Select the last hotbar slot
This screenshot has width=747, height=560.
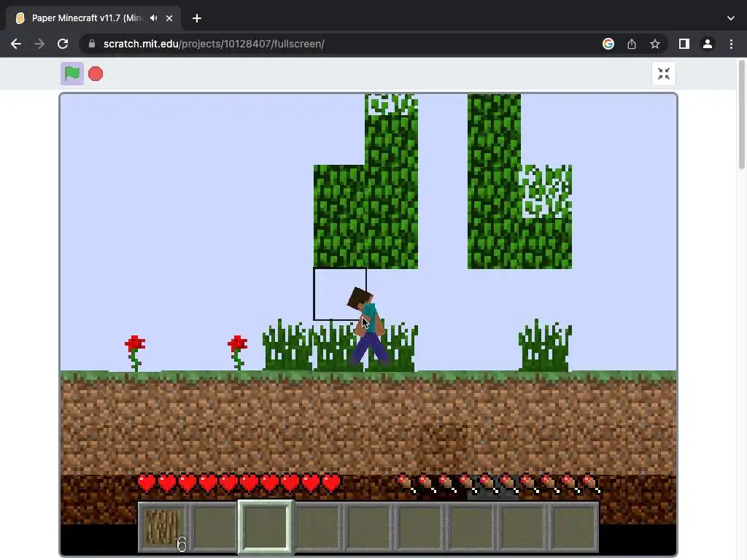coord(573,527)
